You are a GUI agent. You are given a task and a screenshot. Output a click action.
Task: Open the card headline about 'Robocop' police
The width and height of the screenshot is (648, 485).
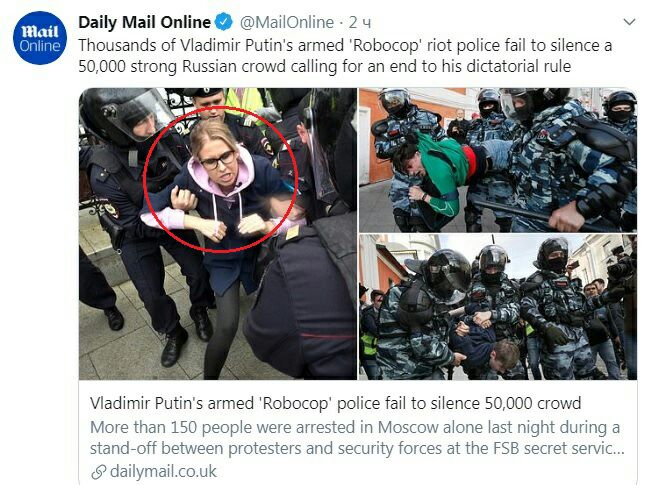point(336,403)
